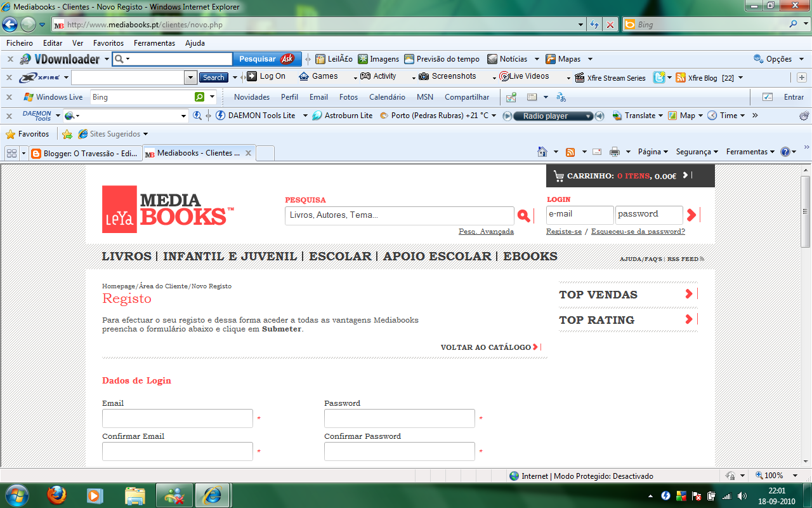Screen dimensions: 812x508
Task: Open Windows Explorer folder in taskbar
Action: pos(135,495)
